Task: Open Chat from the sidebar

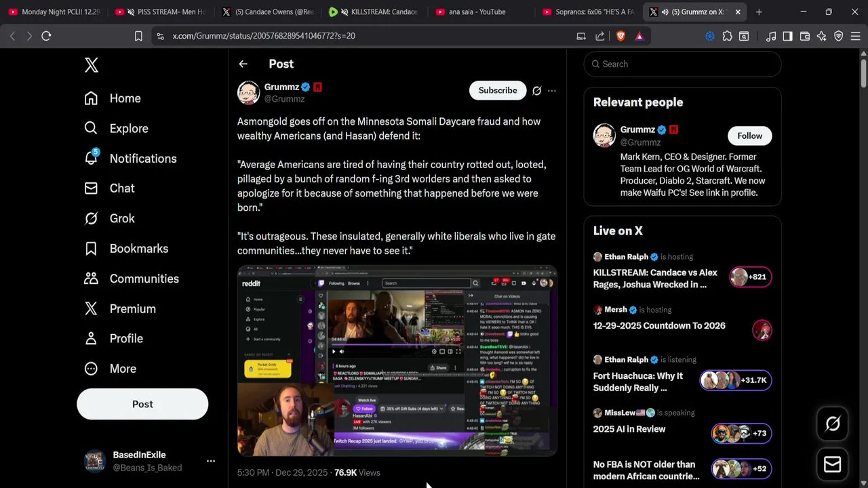Action: point(109,188)
